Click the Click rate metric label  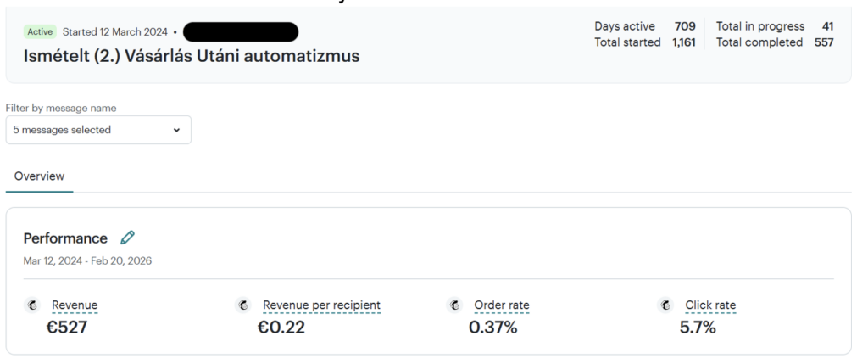[x=710, y=305]
